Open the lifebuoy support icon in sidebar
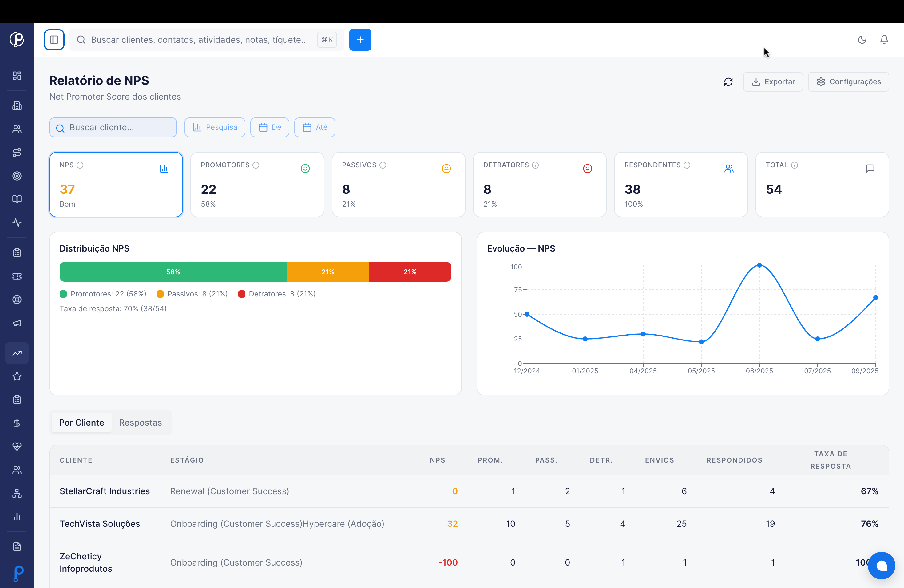 (x=17, y=299)
